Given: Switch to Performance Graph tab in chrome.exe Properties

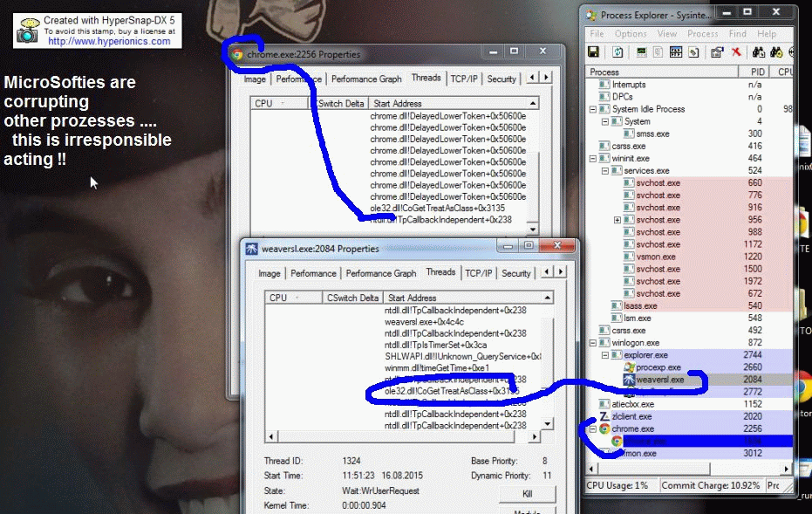Looking at the screenshot, I should [366, 79].
